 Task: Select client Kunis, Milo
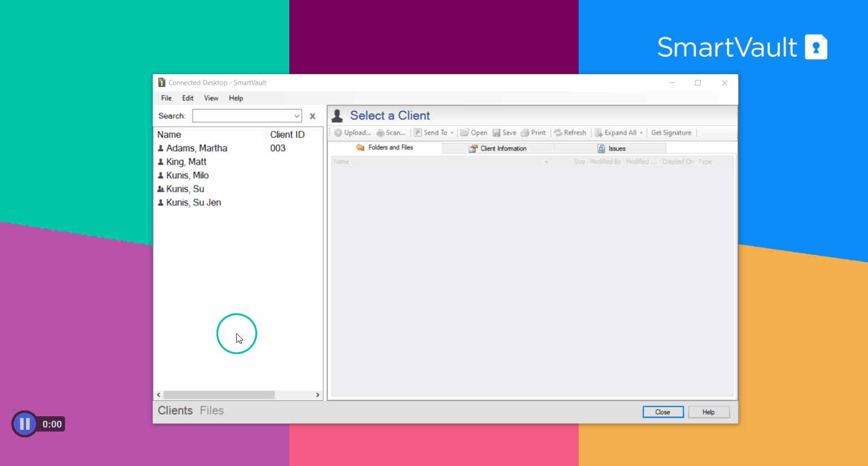pos(187,175)
